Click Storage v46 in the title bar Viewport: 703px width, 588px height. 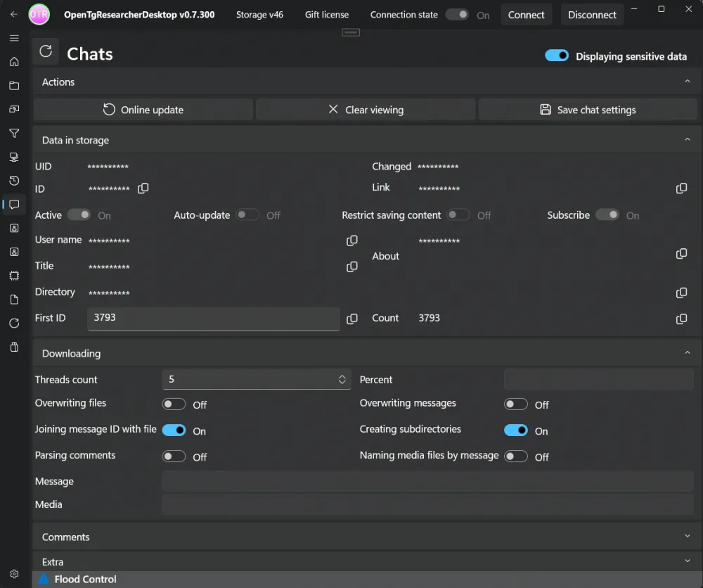(x=259, y=15)
